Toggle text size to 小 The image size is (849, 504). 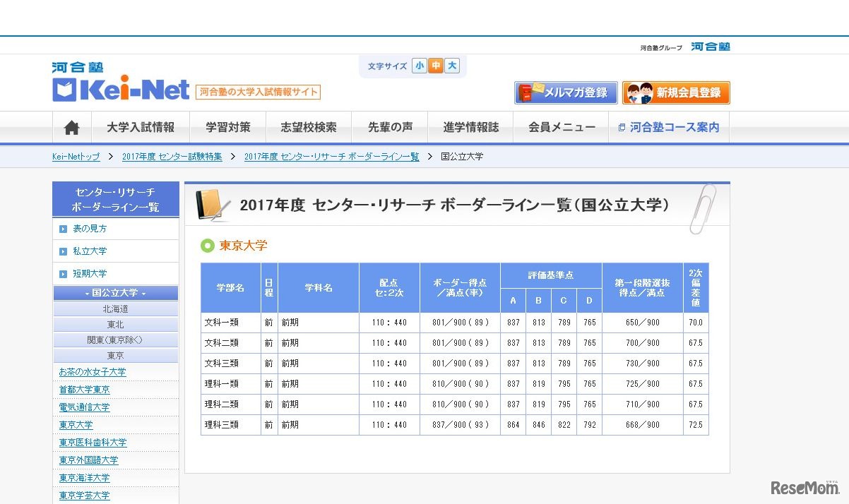(x=420, y=65)
